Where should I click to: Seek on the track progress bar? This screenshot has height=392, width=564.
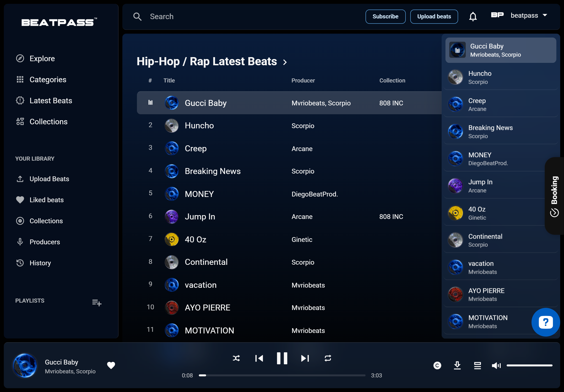click(x=282, y=375)
